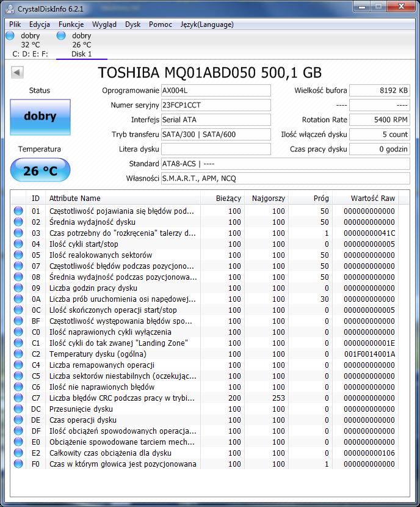Click the TOSHIBA MQ01ABD050 500,1 GB title
Image resolution: width=420 pixels, height=507 pixels.
click(209, 73)
